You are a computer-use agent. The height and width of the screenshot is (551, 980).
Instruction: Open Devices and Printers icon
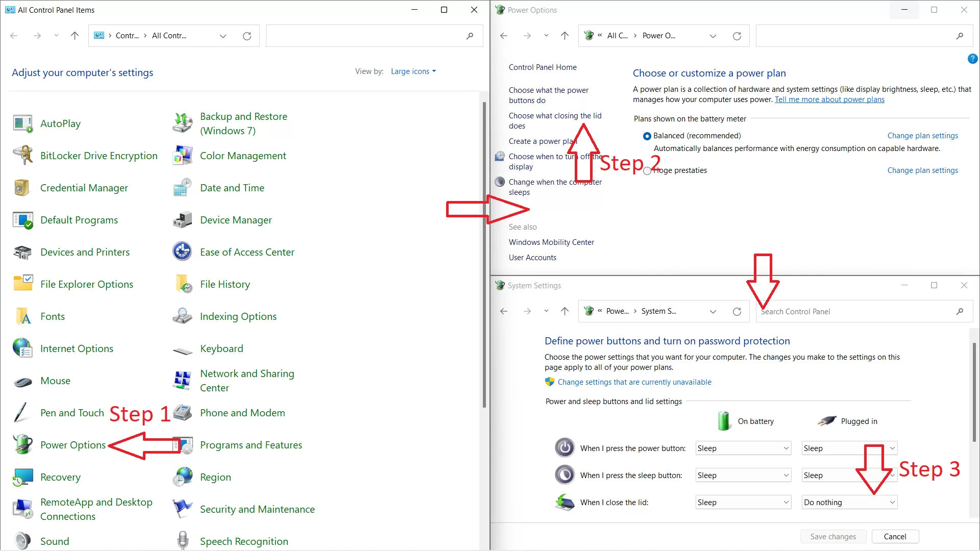[23, 252]
